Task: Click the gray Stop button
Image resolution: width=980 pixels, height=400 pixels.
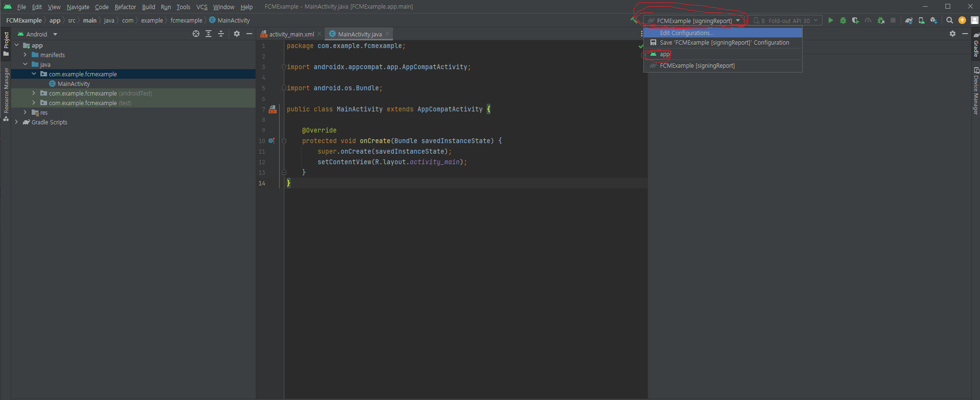Action: coord(893,21)
